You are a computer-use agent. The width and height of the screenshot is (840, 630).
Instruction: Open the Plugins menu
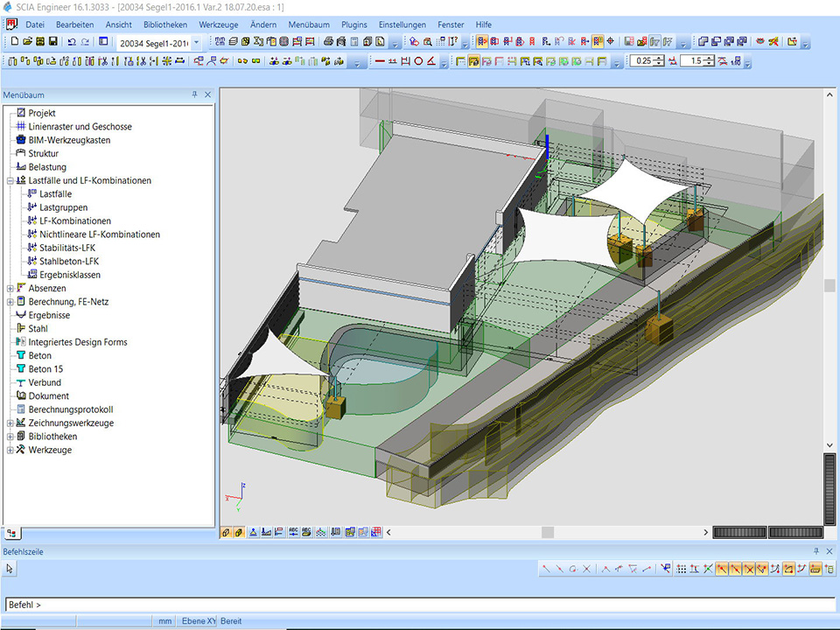[x=354, y=24]
